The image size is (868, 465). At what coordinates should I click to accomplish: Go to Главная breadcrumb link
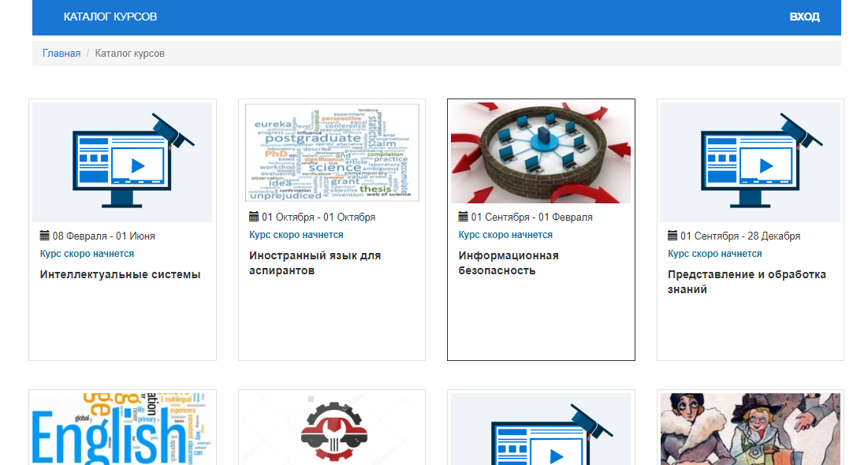tap(61, 54)
